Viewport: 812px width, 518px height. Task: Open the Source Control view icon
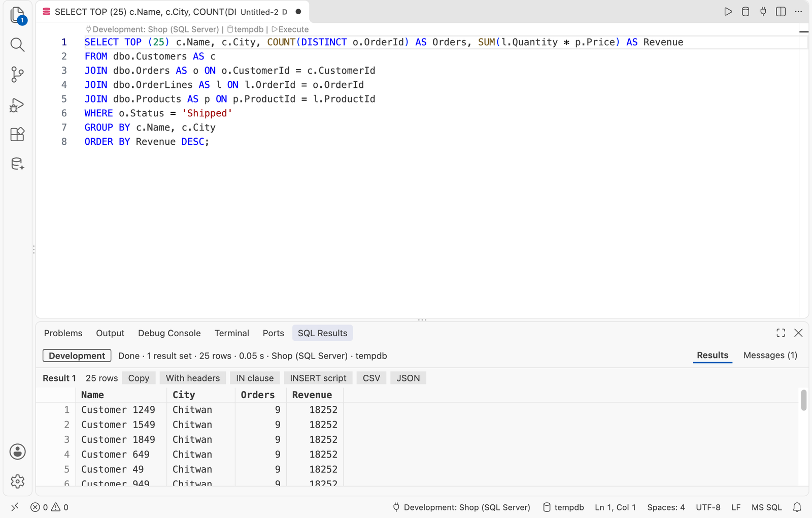click(x=18, y=75)
